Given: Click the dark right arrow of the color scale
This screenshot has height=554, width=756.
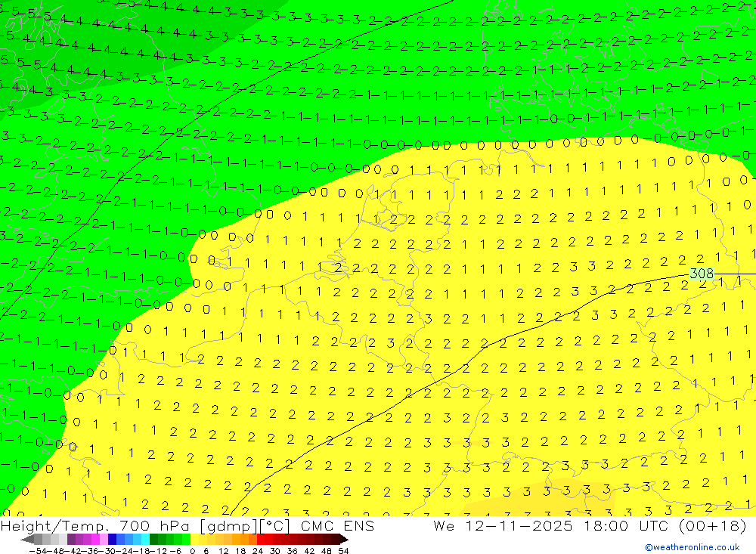Looking at the screenshot, I should pyautogui.click(x=344, y=540).
